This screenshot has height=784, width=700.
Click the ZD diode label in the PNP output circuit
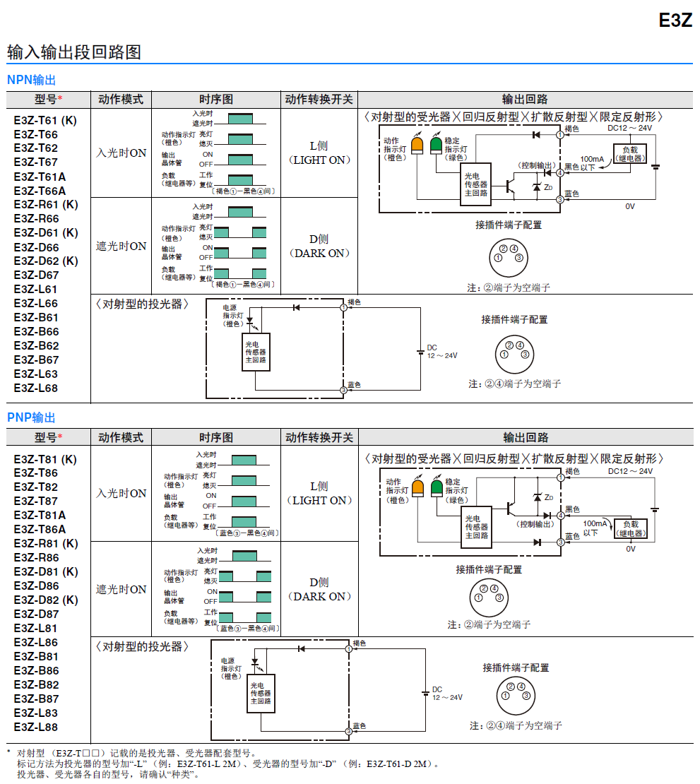click(x=549, y=497)
